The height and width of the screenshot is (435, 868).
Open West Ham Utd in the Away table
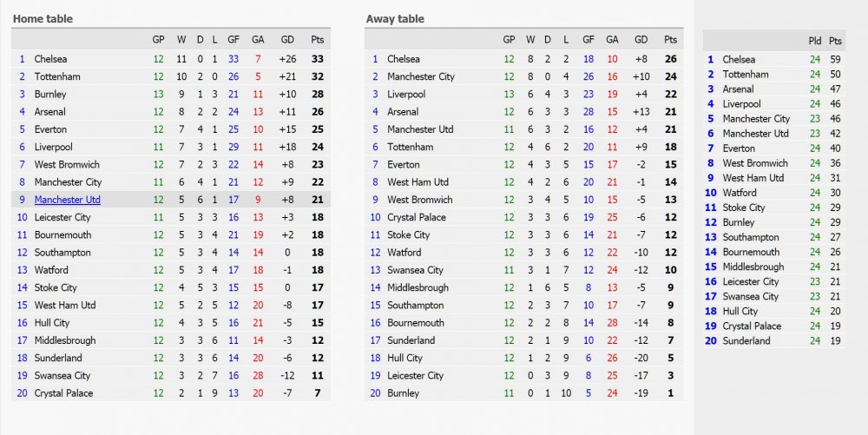coord(418,182)
